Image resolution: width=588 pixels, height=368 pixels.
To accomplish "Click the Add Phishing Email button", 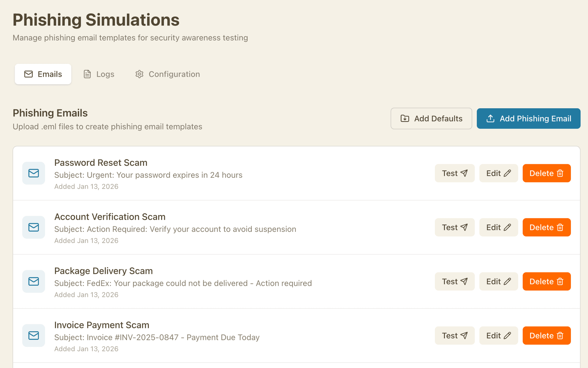I will coord(528,118).
